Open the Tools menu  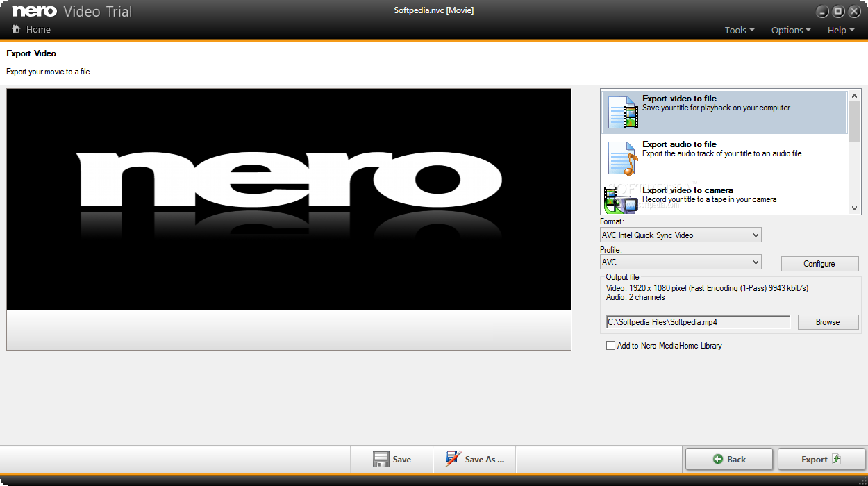click(x=739, y=30)
